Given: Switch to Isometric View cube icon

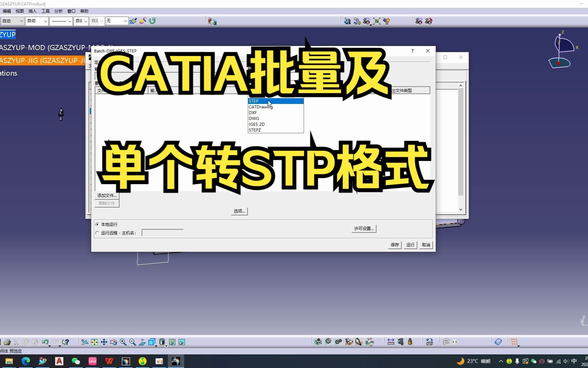Looking at the screenshot, I should (152, 342).
